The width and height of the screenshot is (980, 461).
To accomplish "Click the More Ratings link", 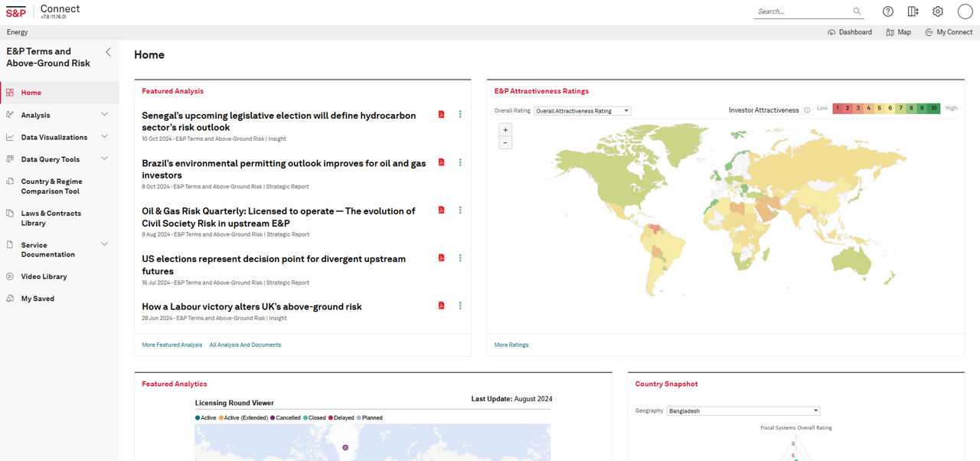I will [x=511, y=345].
